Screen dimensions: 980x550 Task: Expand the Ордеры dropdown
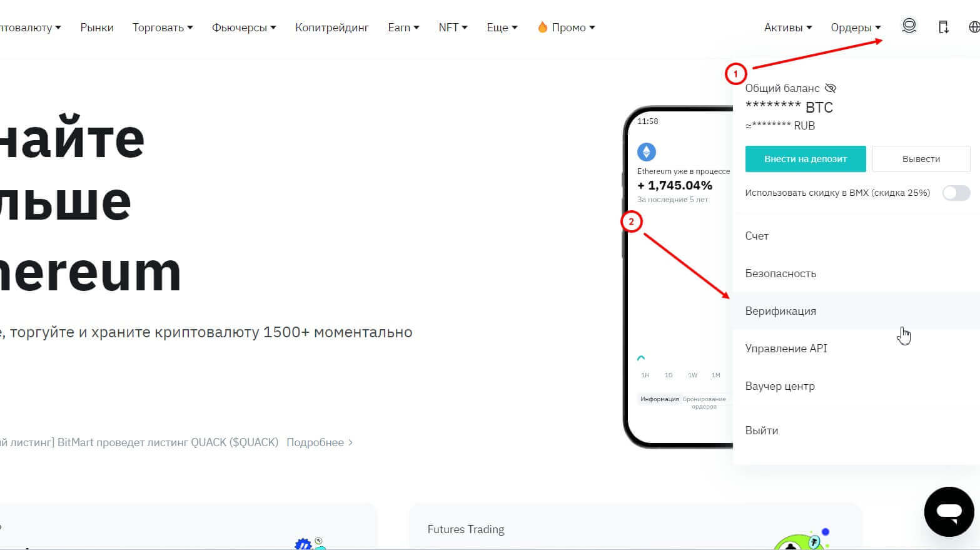(x=855, y=28)
